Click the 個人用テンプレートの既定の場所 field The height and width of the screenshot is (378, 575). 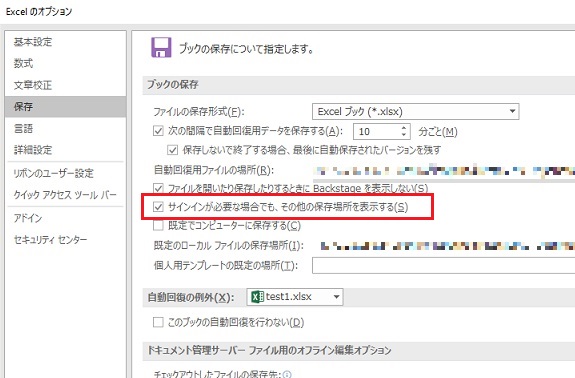(444, 265)
